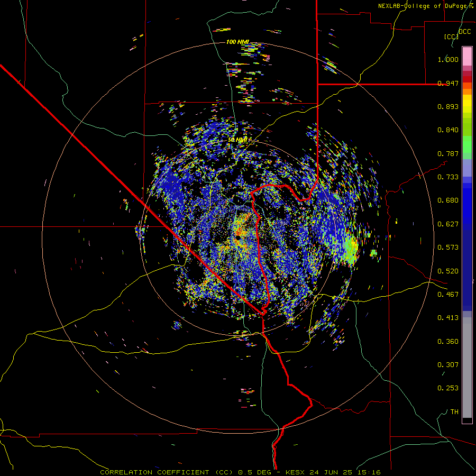Click the 24 JUN 25 date in caption
Screen dimensions: 476x476
click(x=331, y=472)
